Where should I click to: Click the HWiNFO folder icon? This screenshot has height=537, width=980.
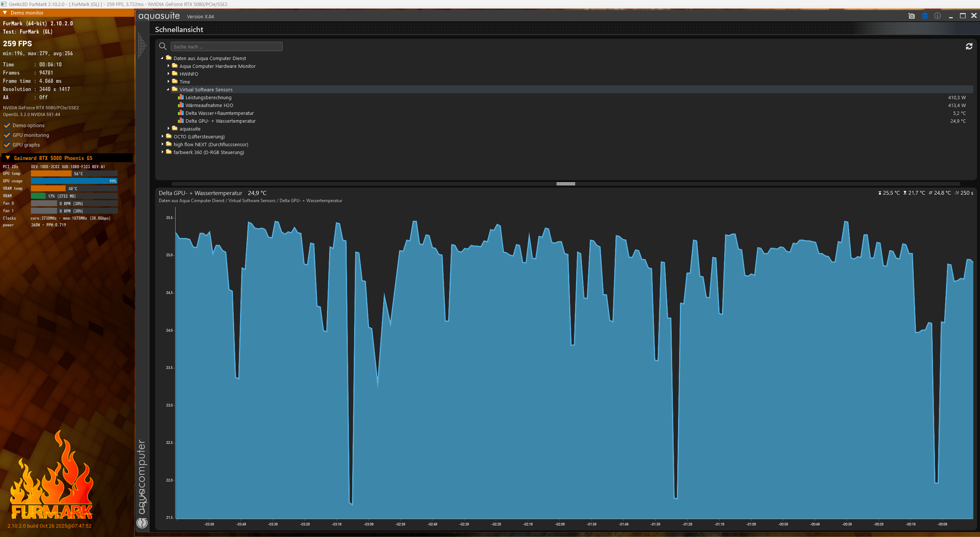click(174, 74)
